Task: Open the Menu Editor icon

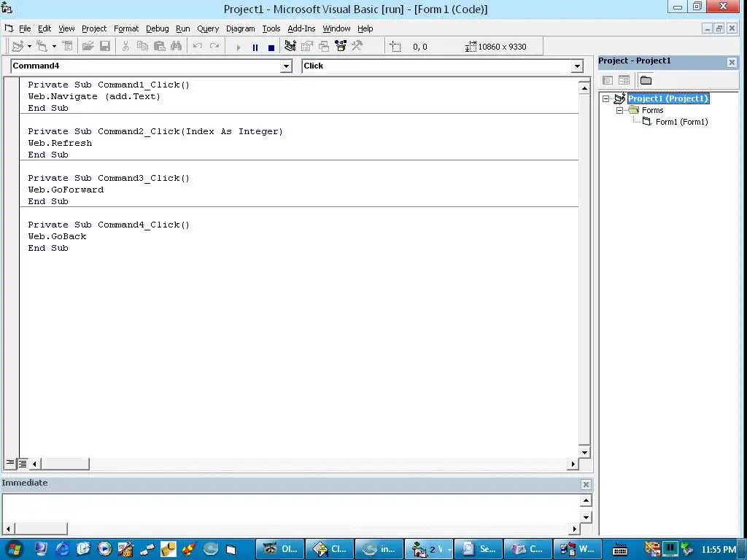Action: [x=68, y=46]
